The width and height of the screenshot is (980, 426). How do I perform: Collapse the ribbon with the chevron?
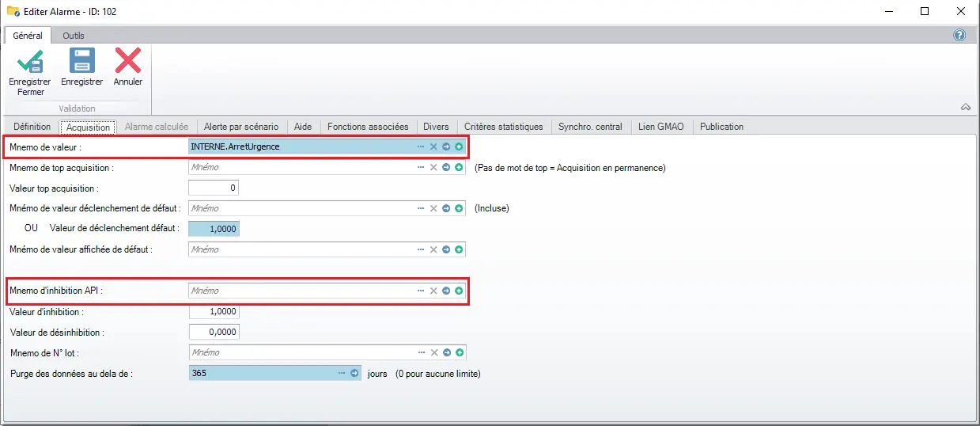pyautogui.click(x=966, y=107)
